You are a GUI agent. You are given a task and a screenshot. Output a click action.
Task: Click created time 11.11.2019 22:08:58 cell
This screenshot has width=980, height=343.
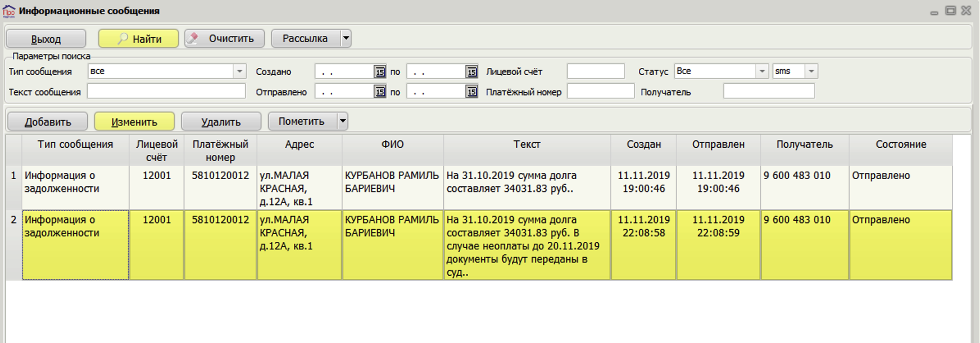pos(644,245)
